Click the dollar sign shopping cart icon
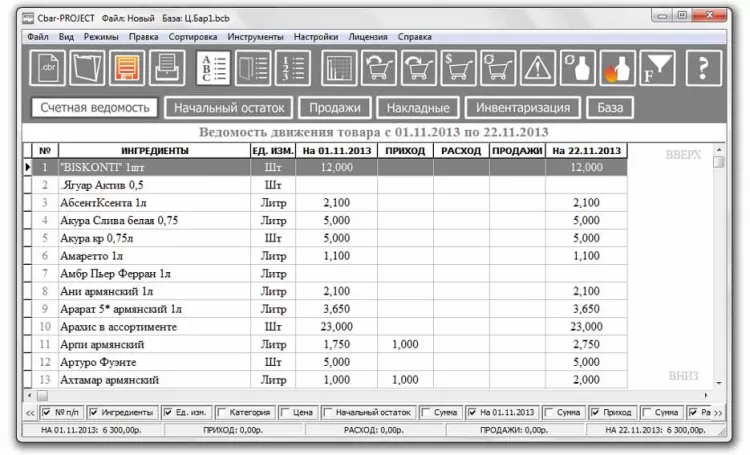The width and height of the screenshot is (750, 455). [x=458, y=68]
